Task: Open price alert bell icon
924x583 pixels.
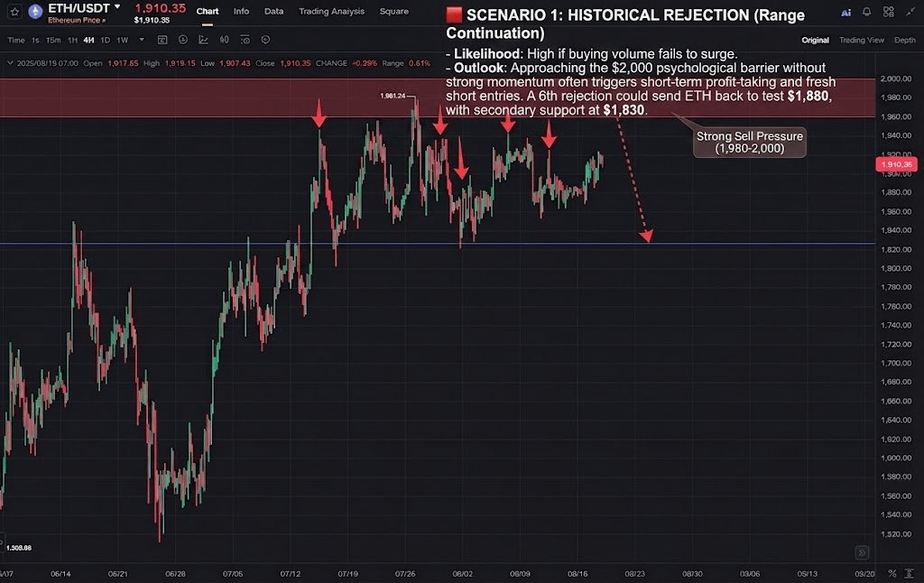Action: click(x=866, y=12)
